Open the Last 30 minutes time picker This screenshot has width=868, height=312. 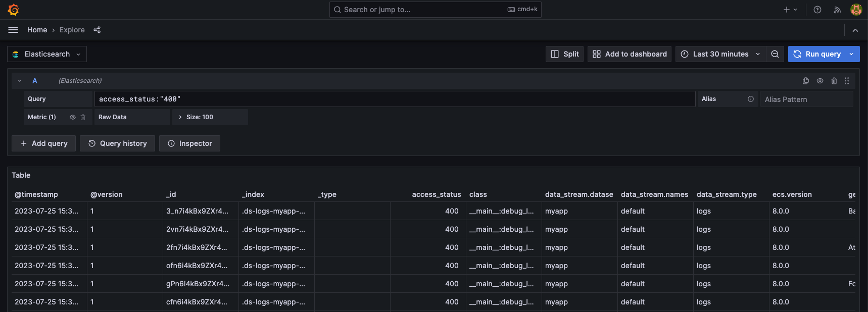coord(720,54)
